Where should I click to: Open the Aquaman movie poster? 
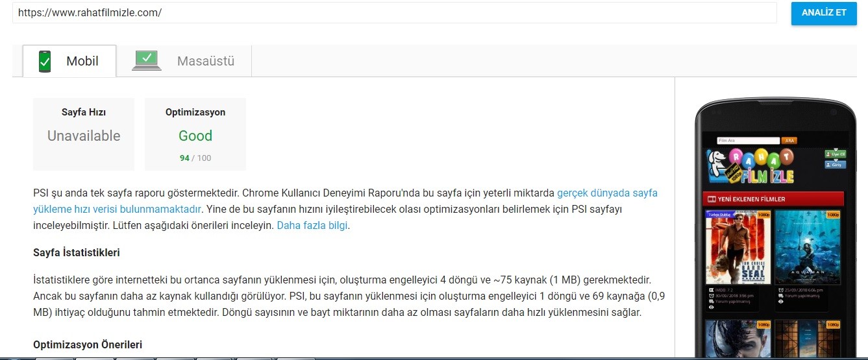point(808,247)
